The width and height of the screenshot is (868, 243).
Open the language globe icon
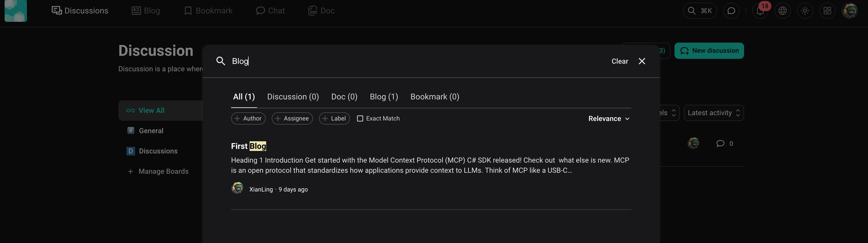click(782, 11)
